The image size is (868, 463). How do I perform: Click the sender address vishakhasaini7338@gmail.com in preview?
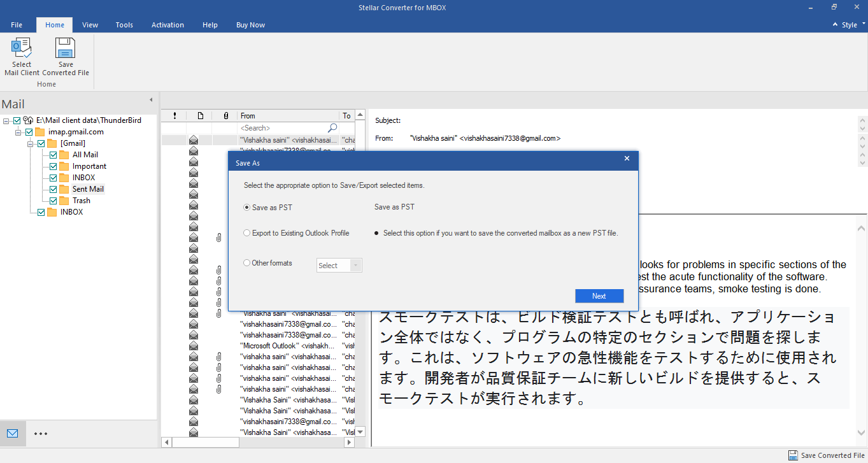coord(509,138)
